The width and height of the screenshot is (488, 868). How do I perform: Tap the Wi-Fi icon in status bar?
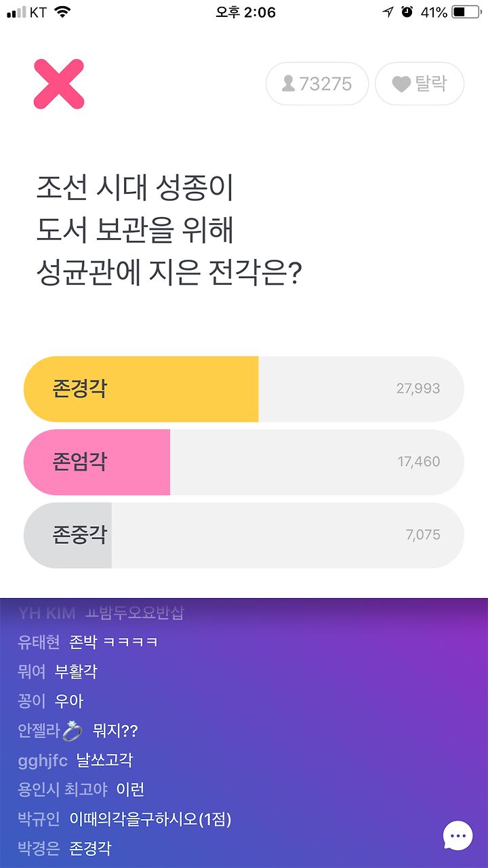[x=62, y=12]
